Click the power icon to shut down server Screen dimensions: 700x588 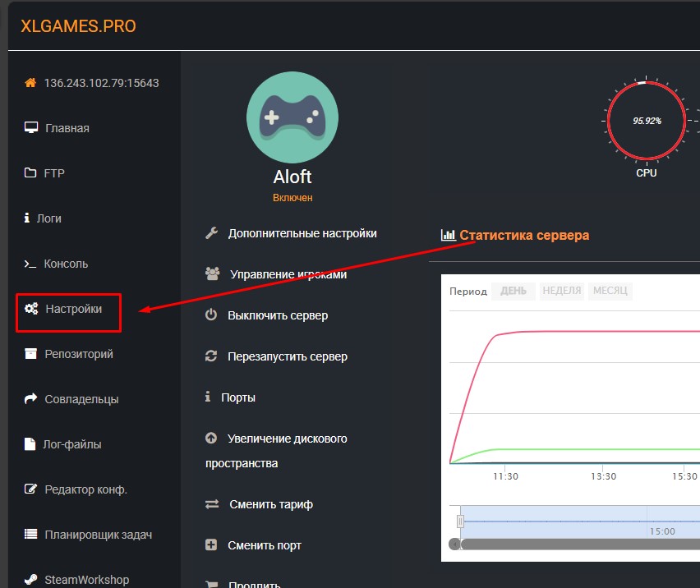tap(211, 315)
